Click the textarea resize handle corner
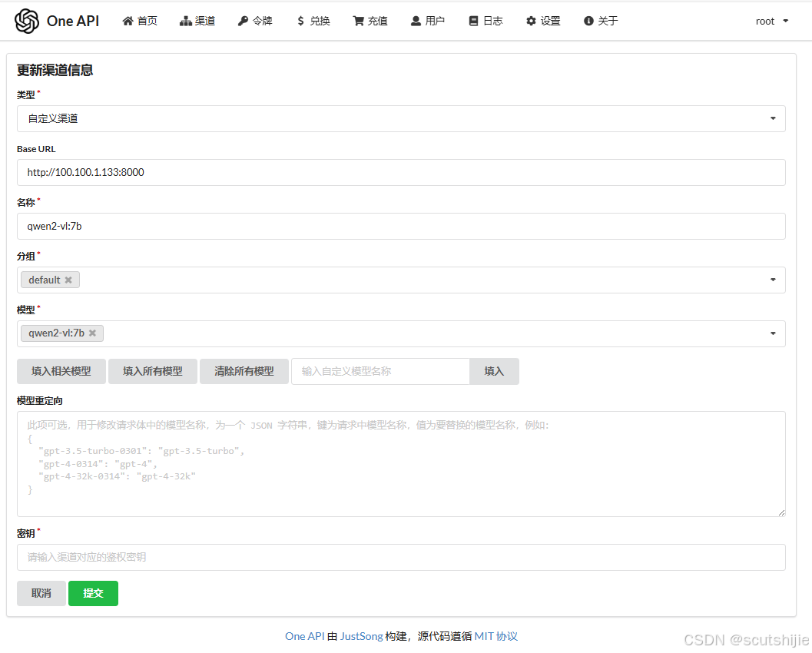Screen dimensions: 812x653 click(x=781, y=512)
